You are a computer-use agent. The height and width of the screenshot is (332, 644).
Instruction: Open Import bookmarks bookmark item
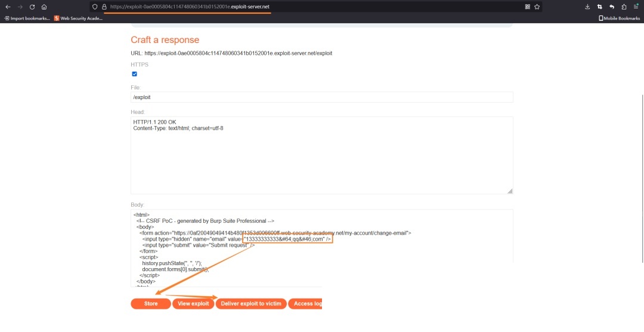[x=27, y=18]
